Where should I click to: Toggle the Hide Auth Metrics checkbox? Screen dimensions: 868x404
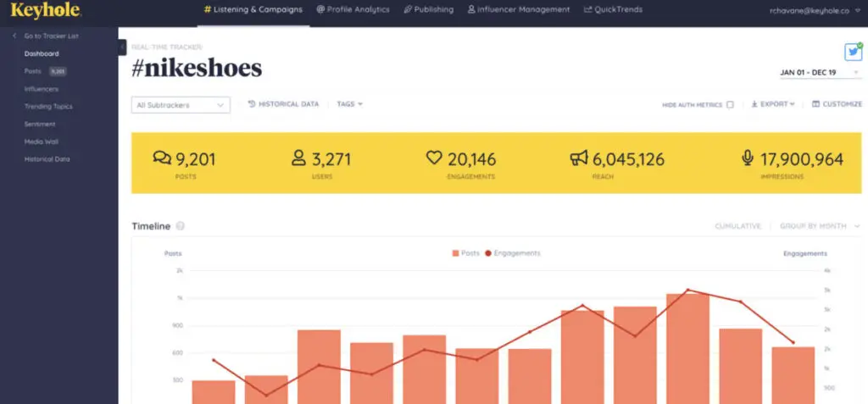(x=730, y=105)
